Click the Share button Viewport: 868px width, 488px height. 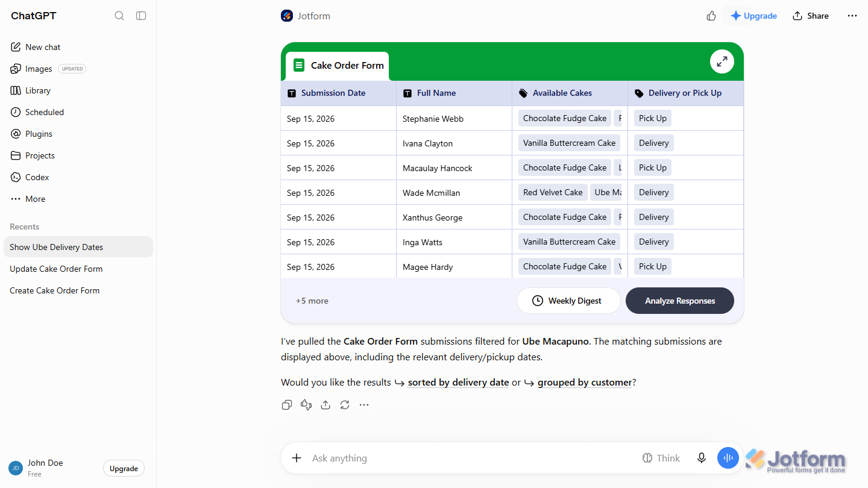coord(811,16)
